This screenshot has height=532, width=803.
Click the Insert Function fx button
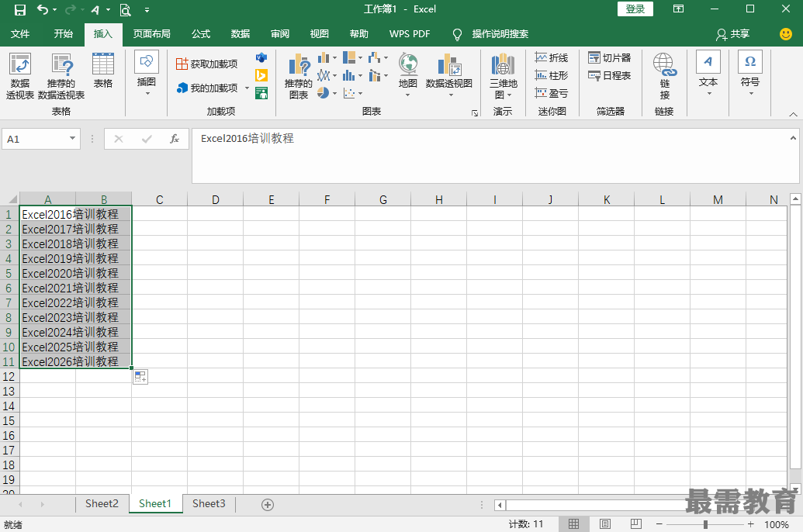(x=174, y=139)
